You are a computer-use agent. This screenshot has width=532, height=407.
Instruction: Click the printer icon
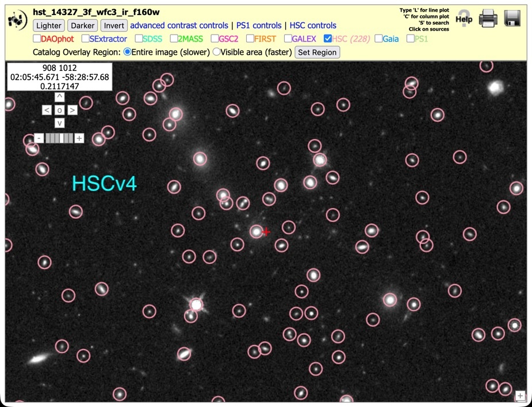tap(488, 18)
